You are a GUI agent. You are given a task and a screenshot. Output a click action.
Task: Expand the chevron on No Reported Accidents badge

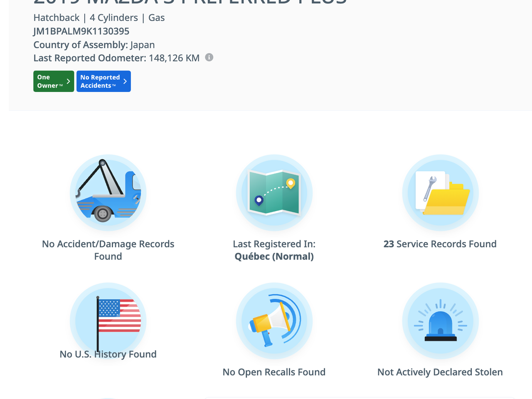click(125, 81)
